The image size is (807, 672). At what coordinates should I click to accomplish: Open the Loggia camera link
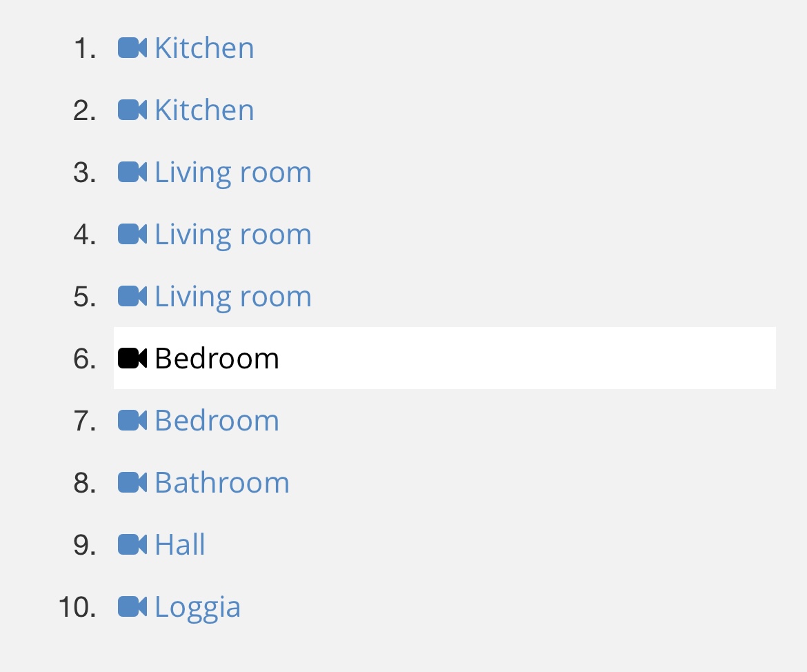tap(198, 608)
